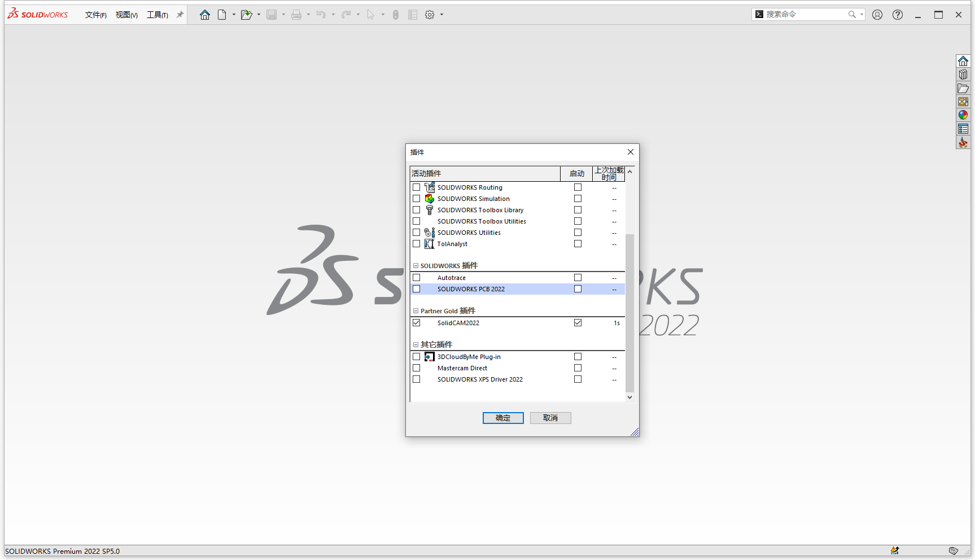The height and width of the screenshot is (560, 975).
Task: Open the Open-file dropdown arrow
Action: (x=259, y=15)
